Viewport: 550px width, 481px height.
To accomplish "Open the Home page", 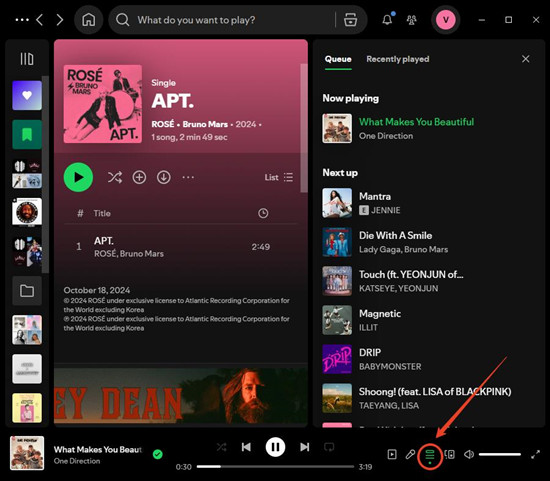I will point(88,20).
